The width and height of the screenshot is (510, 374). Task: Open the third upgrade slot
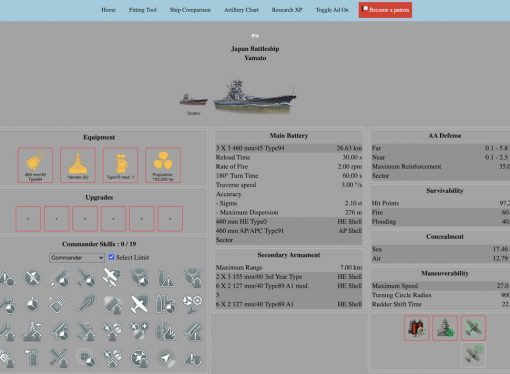(85, 219)
